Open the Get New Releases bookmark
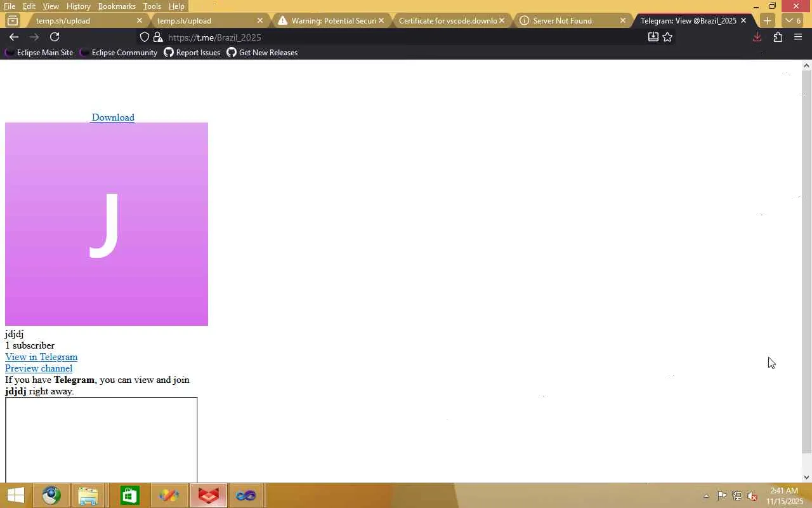The width and height of the screenshot is (812, 508). click(262, 53)
